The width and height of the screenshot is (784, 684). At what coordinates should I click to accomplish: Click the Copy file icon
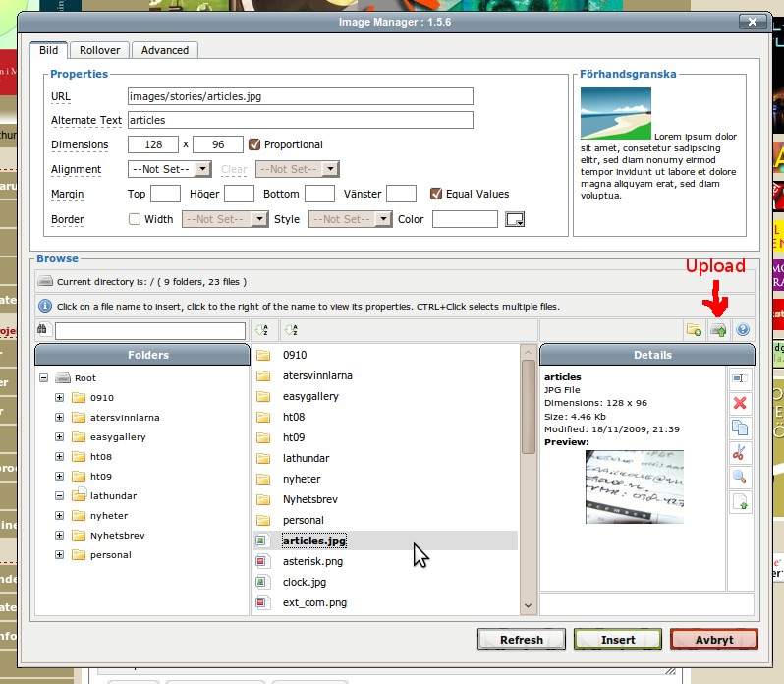740,427
